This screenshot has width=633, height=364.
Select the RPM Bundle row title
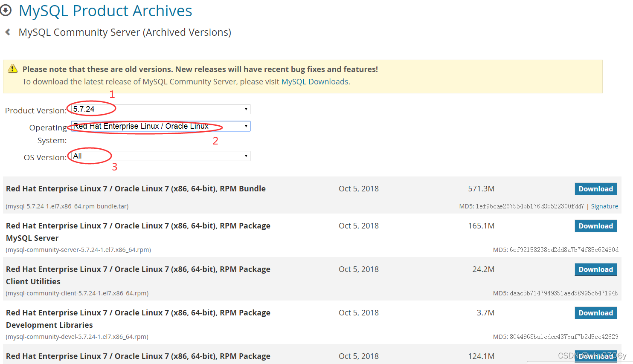pos(136,188)
